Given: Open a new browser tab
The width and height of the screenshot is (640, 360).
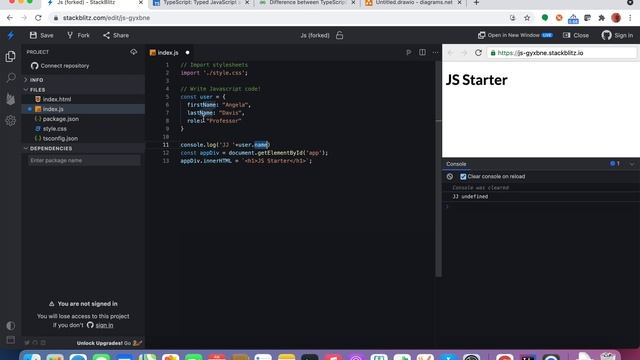Looking at the screenshot, I should (476, 3).
